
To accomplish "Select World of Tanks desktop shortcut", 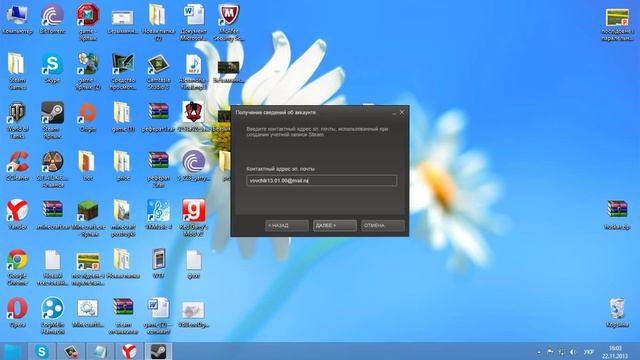I will pyautogui.click(x=17, y=120).
